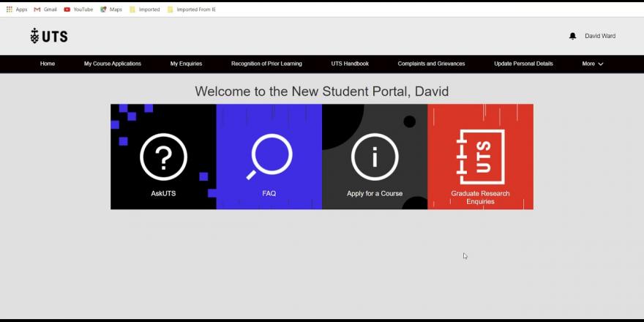Expand the More menu dropdown
This screenshot has height=322, width=644.
pyautogui.click(x=592, y=64)
